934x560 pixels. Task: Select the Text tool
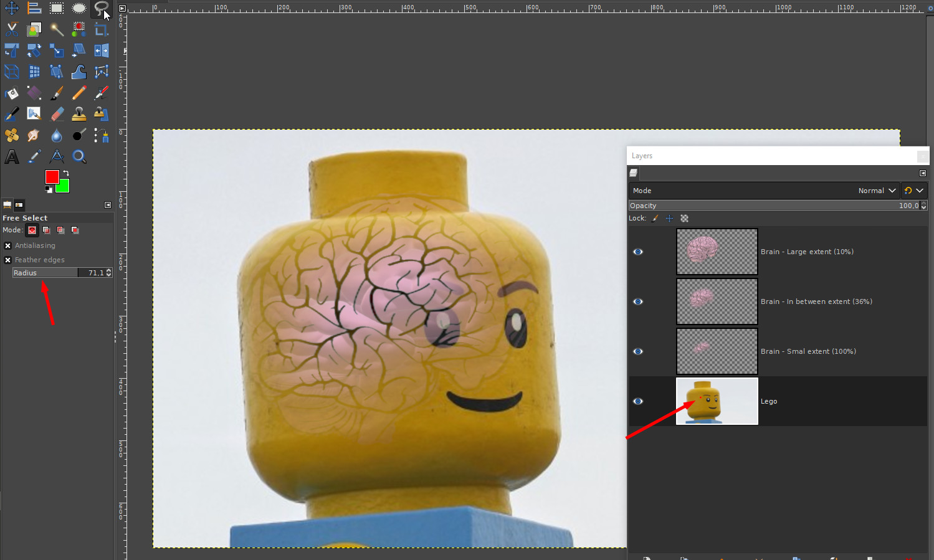click(x=12, y=156)
